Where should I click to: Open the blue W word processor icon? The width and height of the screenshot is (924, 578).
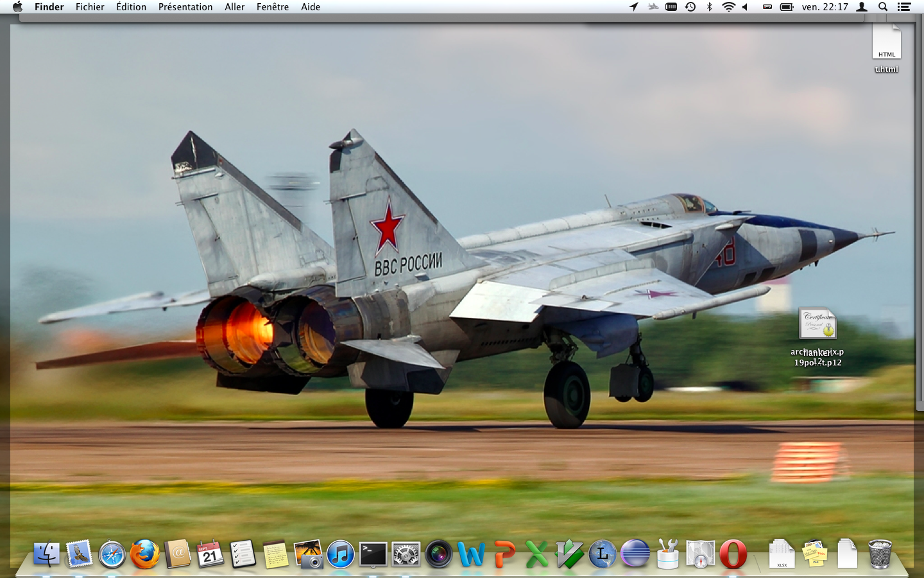click(x=471, y=554)
